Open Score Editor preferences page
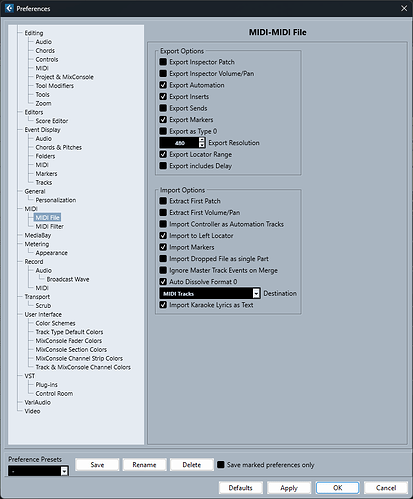 pos(52,121)
